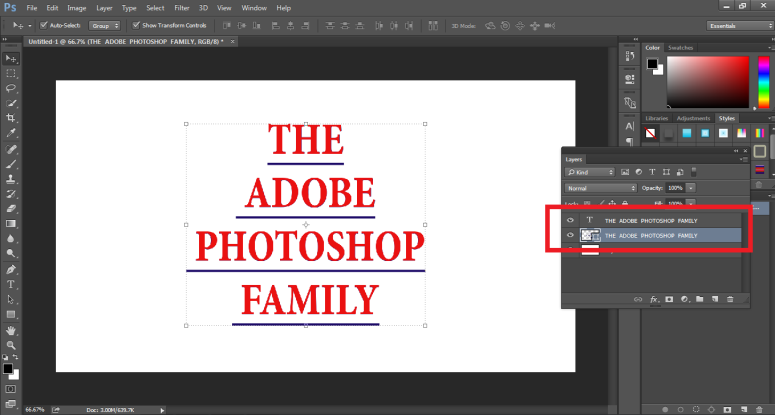Filter layers by type layers icon
Screen dimensions: 775x415
pos(652,172)
